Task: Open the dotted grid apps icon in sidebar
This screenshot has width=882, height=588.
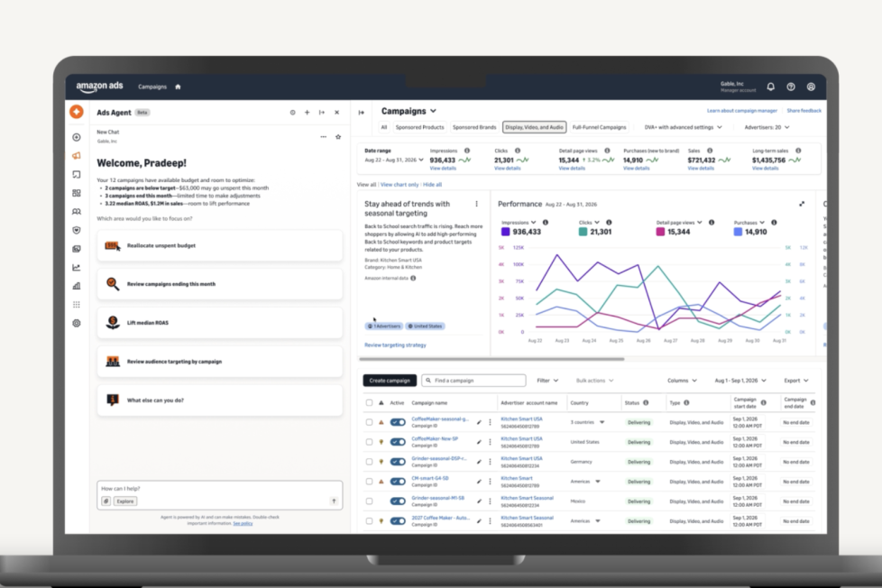Action: 77,305
